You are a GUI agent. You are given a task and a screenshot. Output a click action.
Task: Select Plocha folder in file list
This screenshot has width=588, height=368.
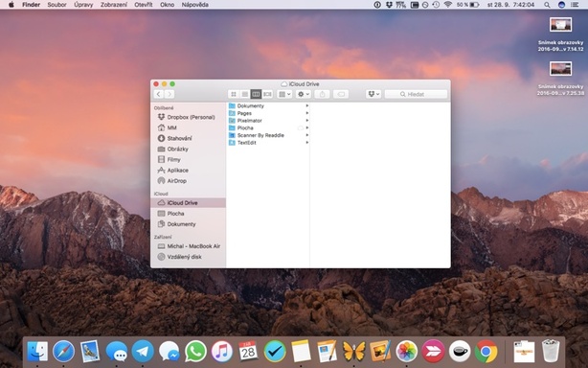click(x=268, y=127)
